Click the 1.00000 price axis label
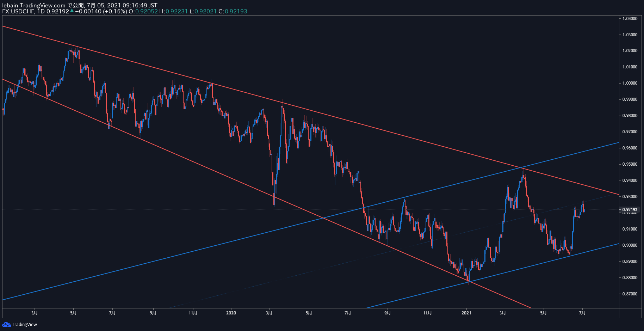 click(x=630, y=83)
